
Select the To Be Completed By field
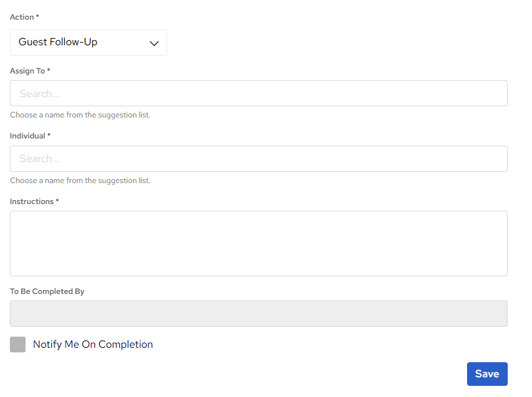258,313
